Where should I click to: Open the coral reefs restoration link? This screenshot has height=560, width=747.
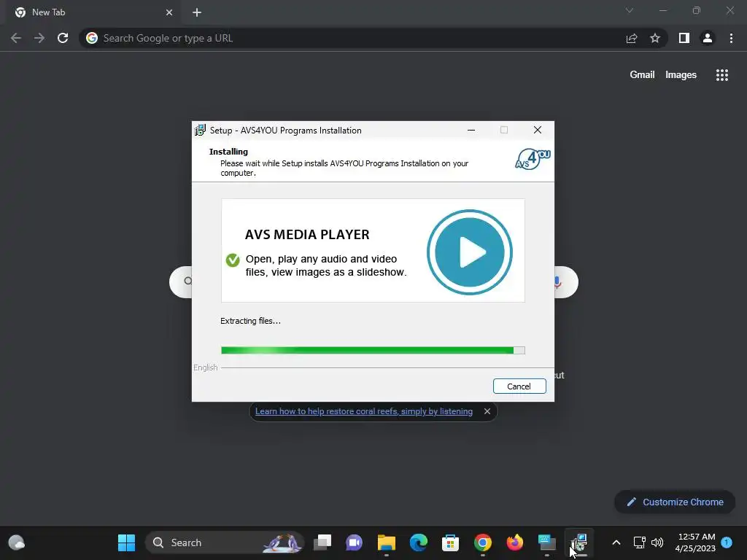coord(364,411)
